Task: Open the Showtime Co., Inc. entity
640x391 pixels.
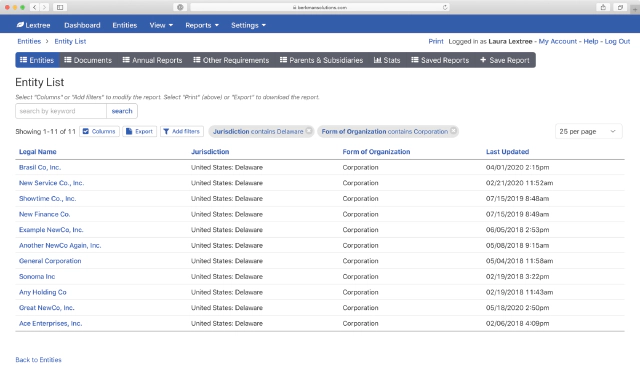Action: click(47, 198)
